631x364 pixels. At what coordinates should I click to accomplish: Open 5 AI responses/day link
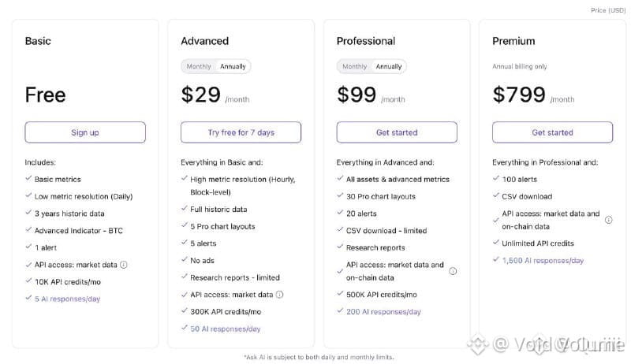[67, 299]
